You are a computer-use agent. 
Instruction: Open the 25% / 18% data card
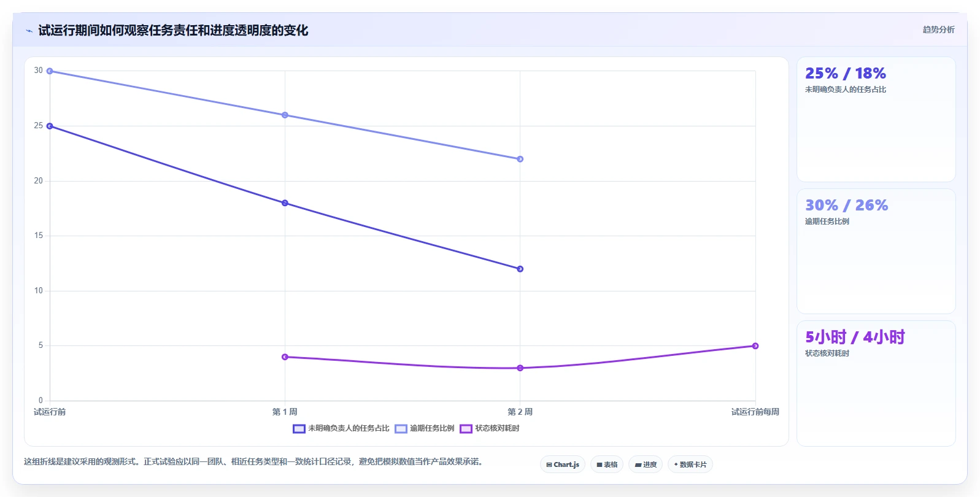point(876,120)
